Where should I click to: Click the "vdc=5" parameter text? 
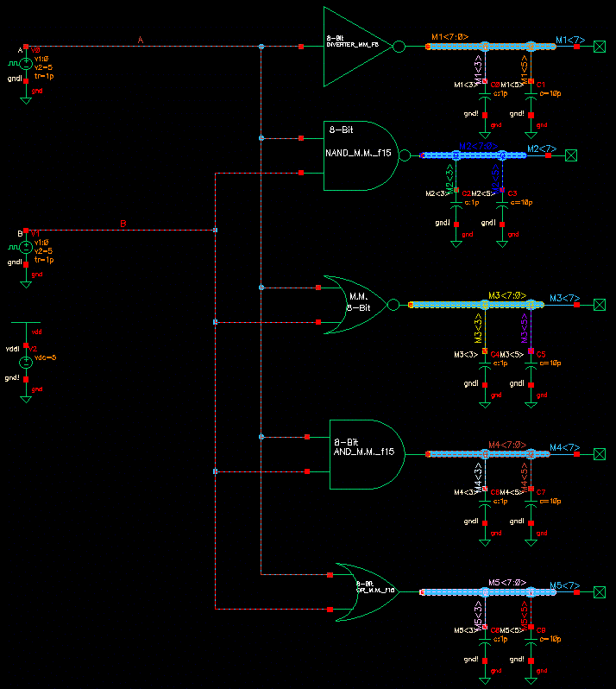click(x=46, y=357)
